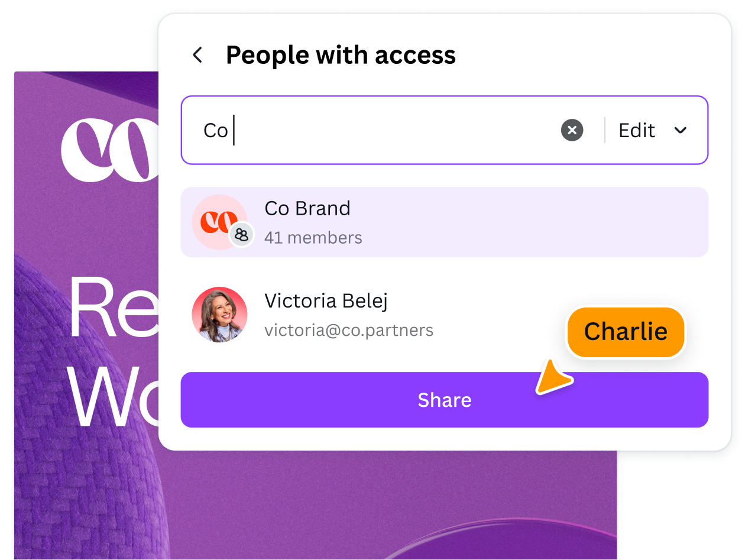This screenshot has width=745, height=560.
Task: Select the white Co logo on the design
Action: (x=110, y=150)
